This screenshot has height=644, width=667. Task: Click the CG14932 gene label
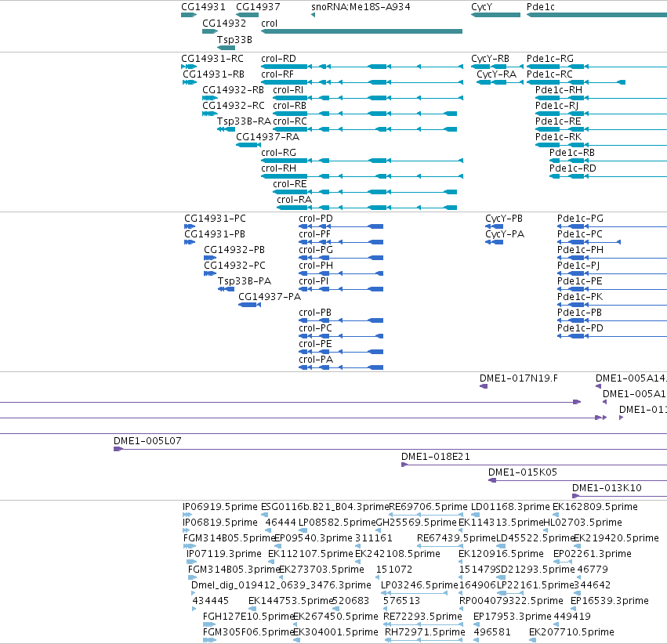click(224, 23)
